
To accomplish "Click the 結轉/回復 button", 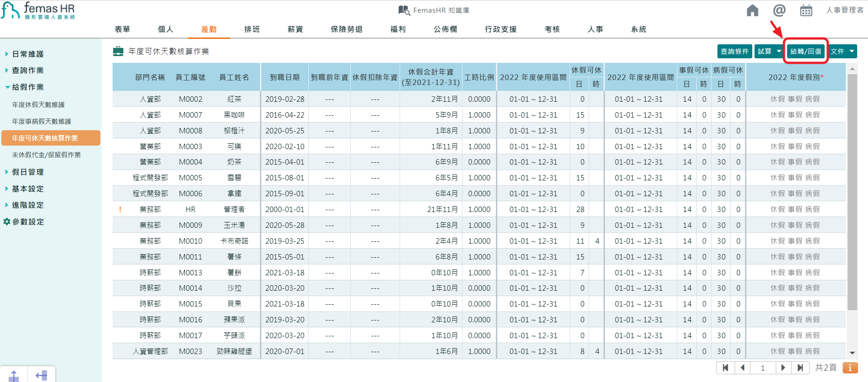I will 806,51.
